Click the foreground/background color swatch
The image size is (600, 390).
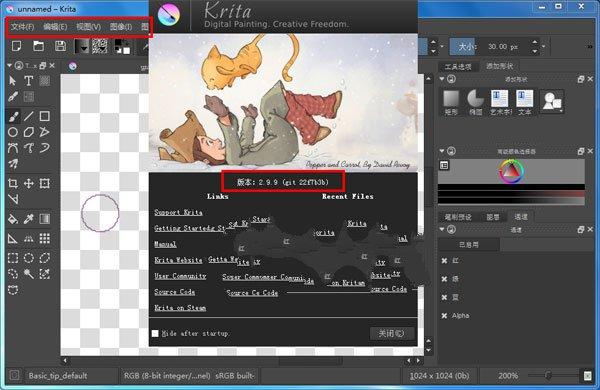[x=122, y=46]
